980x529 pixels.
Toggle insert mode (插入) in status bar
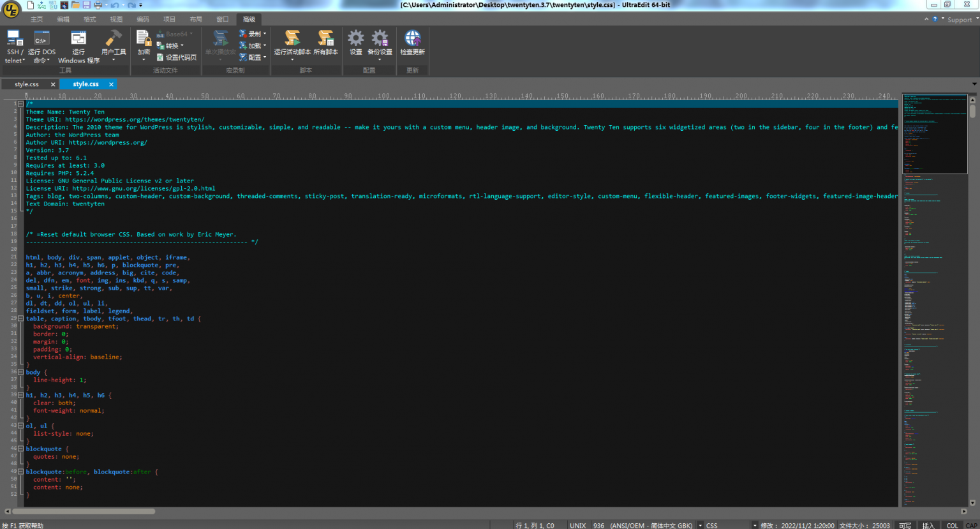[928, 525]
